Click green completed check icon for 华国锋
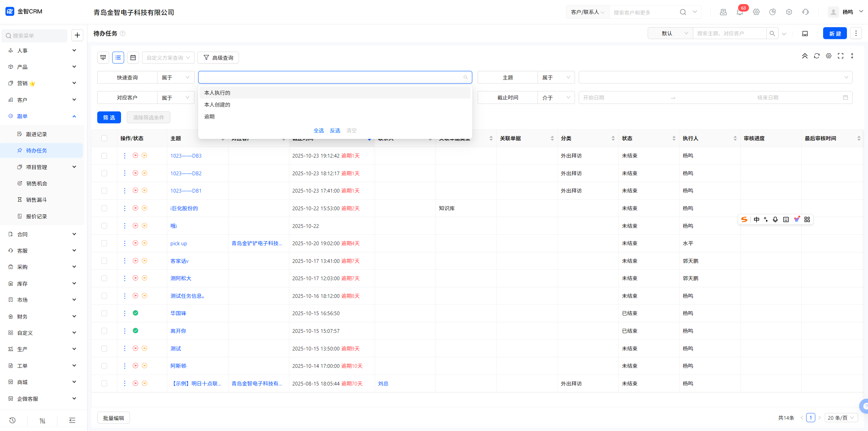 tap(135, 313)
